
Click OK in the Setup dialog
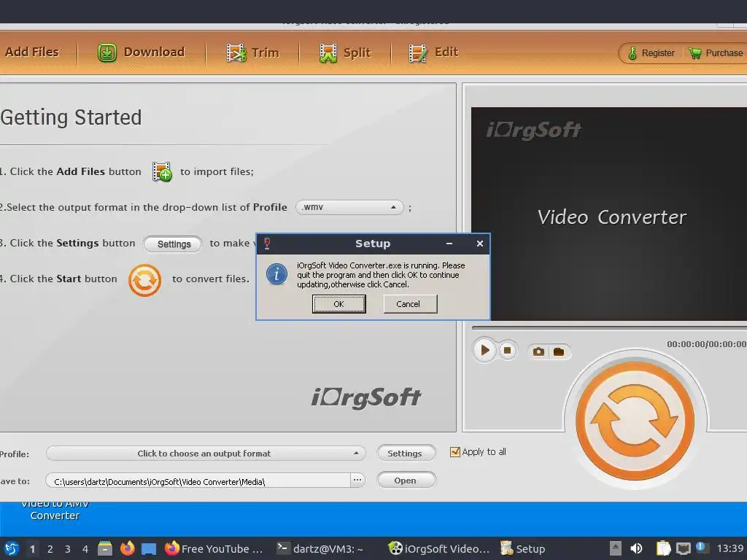(338, 304)
